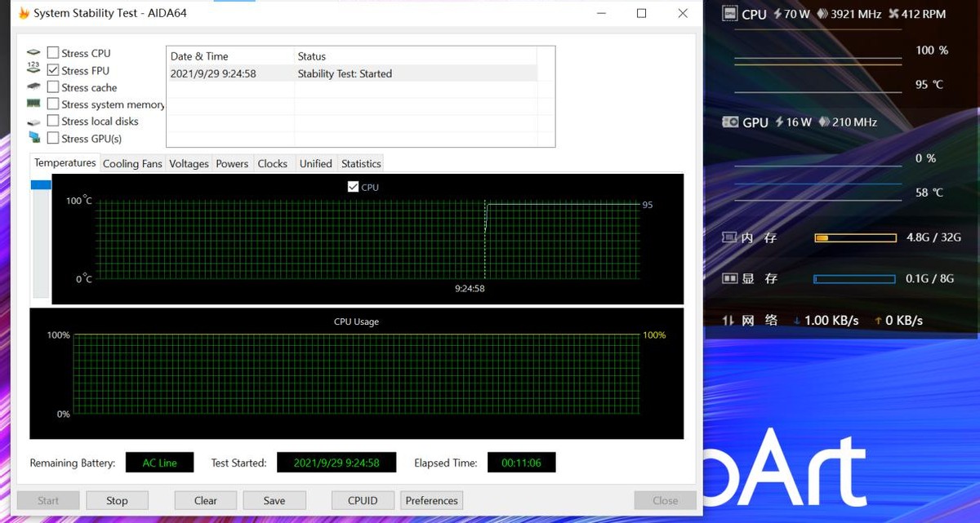Image resolution: width=980 pixels, height=523 pixels.
Task: Click the AIDA64 flame icon in title bar
Action: tap(24, 13)
